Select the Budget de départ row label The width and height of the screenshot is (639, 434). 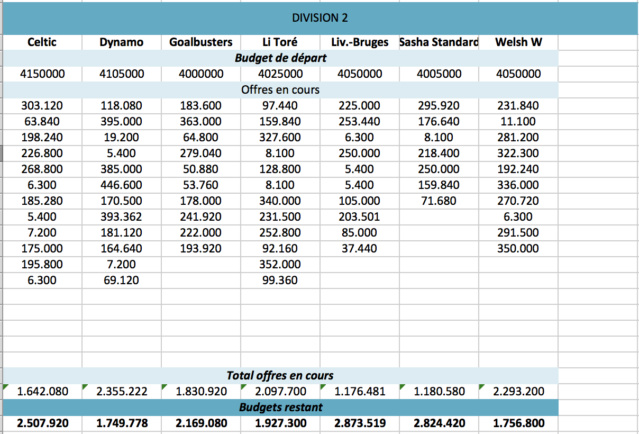point(280,58)
